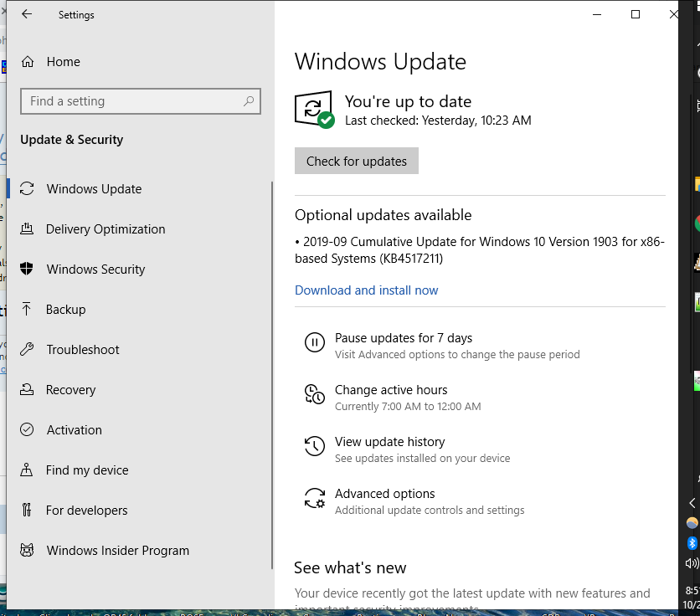Minimize the Settings window
The height and width of the screenshot is (616, 700).
point(597,14)
